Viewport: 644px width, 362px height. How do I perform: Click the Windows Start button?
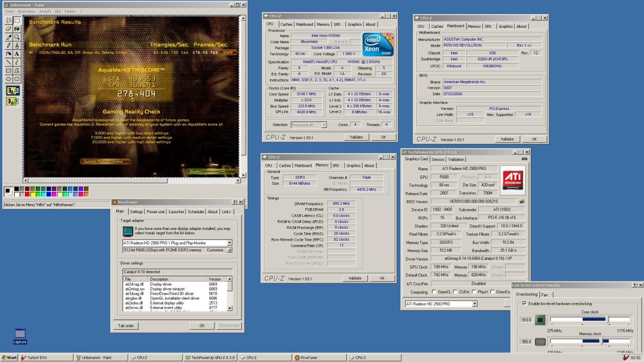(x=9, y=358)
